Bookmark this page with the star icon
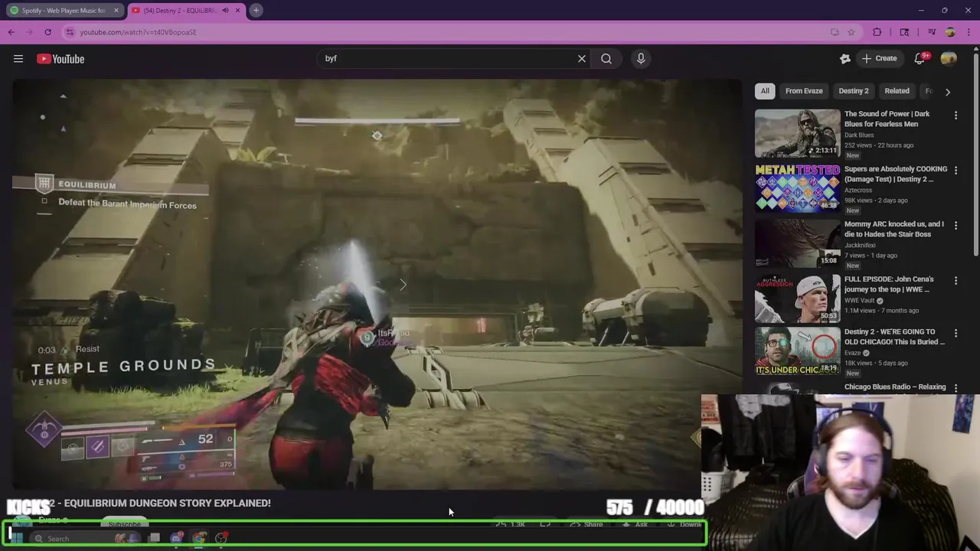Viewport: 980px width, 551px height. point(851,32)
